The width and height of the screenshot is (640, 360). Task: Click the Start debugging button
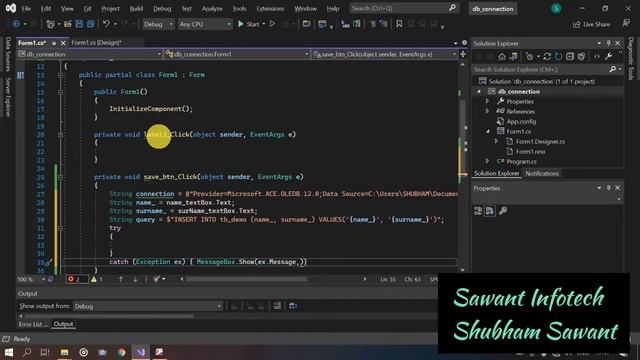click(249, 24)
